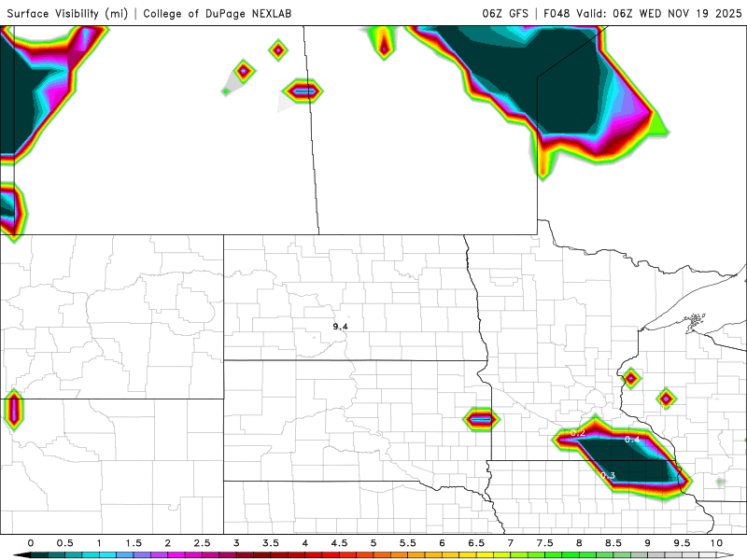Click the dark teal swatch near 0 on color bar

tap(39, 555)
